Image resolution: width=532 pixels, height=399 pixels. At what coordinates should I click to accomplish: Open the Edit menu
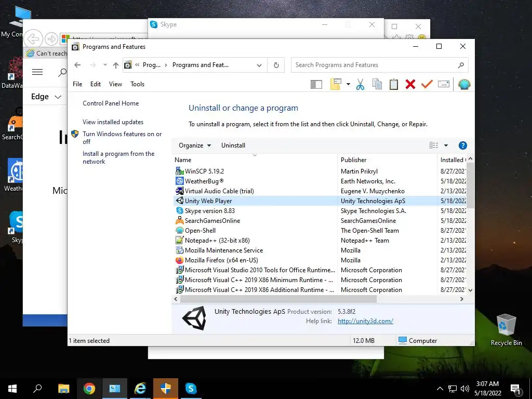click(x=96, y=84)
